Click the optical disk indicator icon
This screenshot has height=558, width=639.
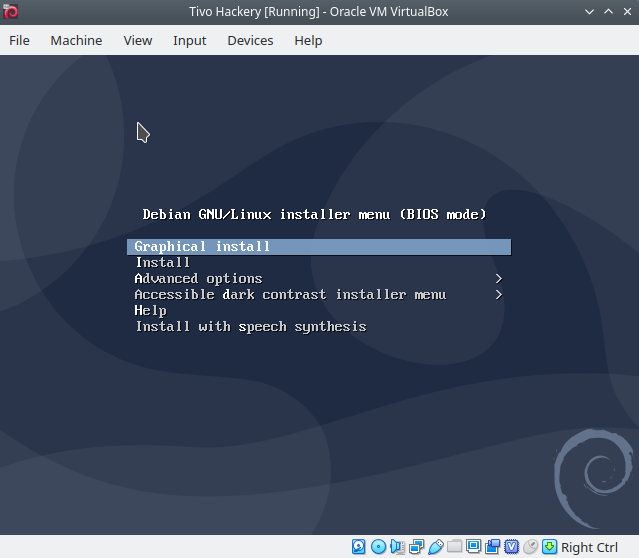point(378,547)
